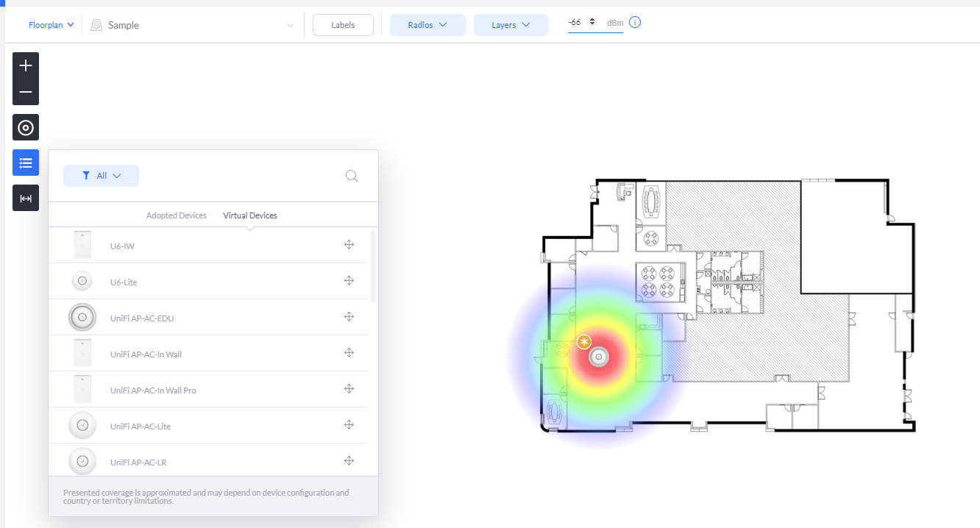The image size is (980, 528).
Task: Click the recenter map target icon
Action: coord(26,128)
